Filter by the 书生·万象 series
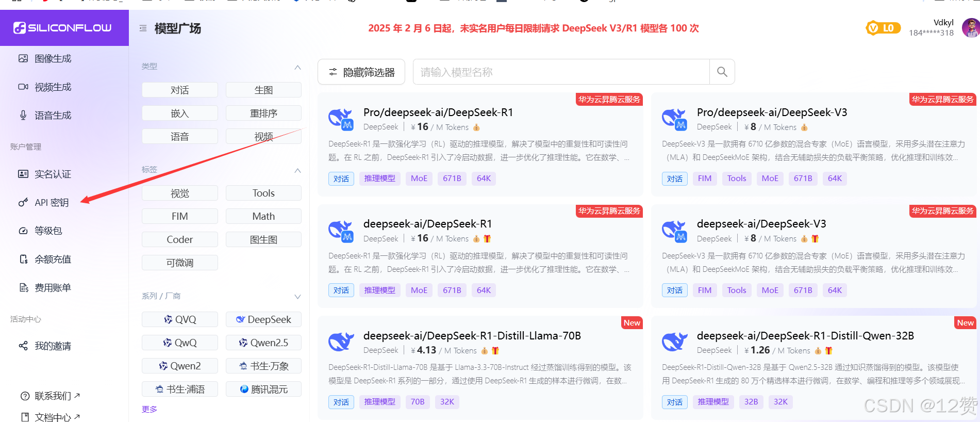This screenshot has width=980, height=422. pyautogui.click(x=263, y=366)
